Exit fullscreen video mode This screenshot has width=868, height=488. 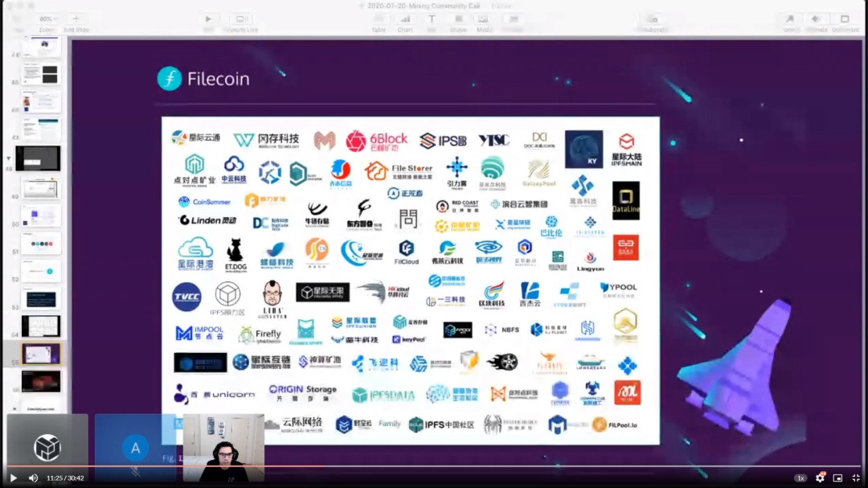(856, 478)
